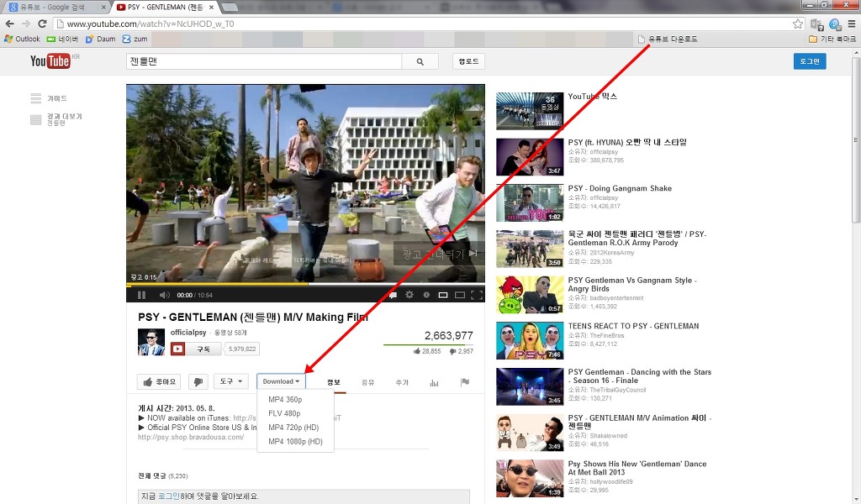This screenshot has height=504, width=861.
Task: Open the YouTube logo home link
Action: click(x=50, y=60)
